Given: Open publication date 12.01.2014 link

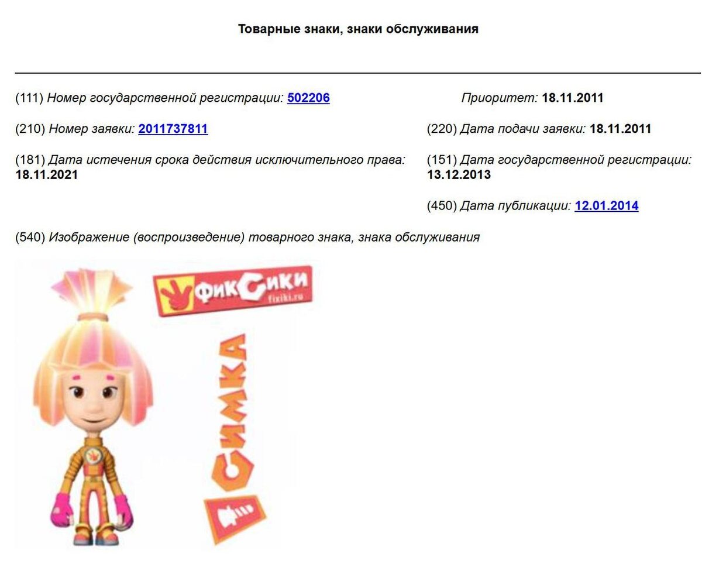Looking at the screenshot, I should [x=607, y=206].
